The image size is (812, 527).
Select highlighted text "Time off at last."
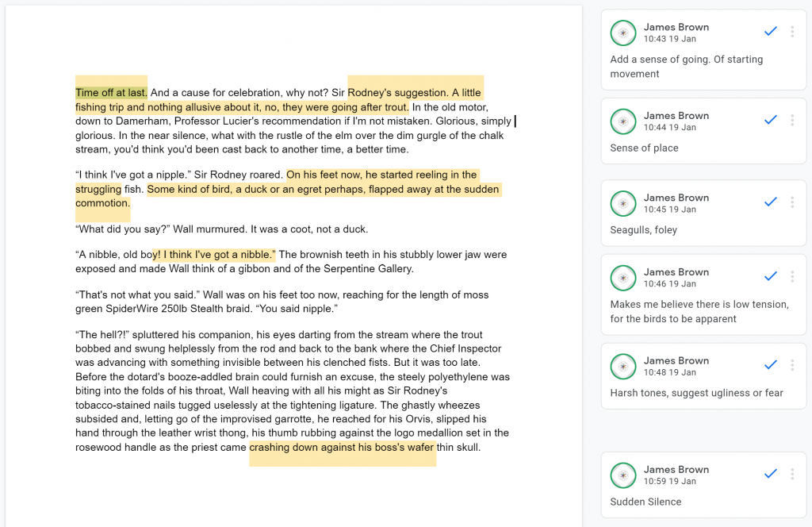(x=111, y=93)
